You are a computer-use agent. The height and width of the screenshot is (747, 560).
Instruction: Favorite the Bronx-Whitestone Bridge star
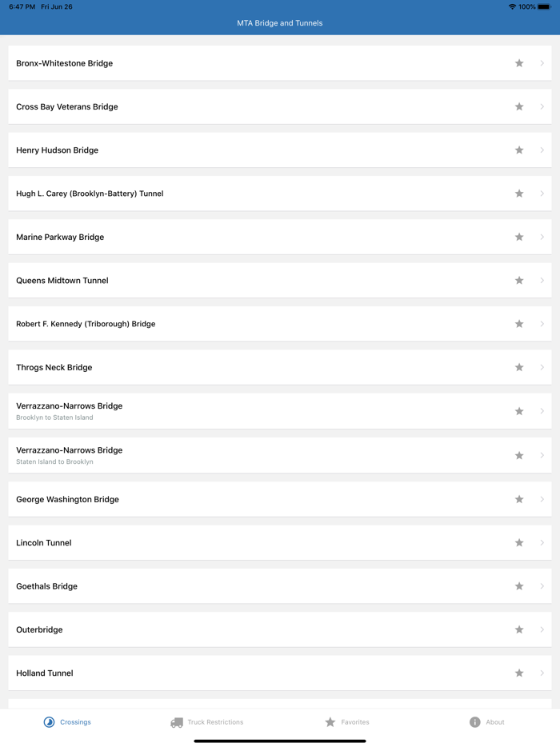tap(519, 63)
